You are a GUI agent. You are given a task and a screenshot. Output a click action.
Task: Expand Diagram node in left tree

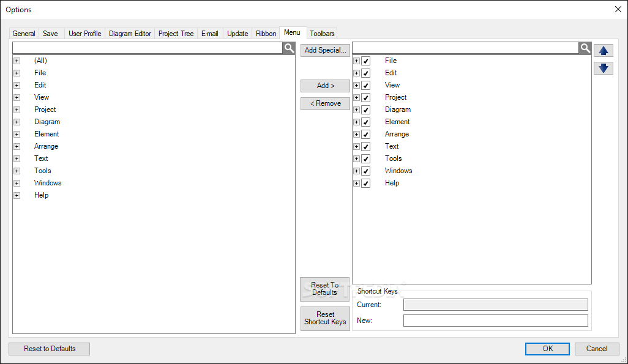point(17,122)
